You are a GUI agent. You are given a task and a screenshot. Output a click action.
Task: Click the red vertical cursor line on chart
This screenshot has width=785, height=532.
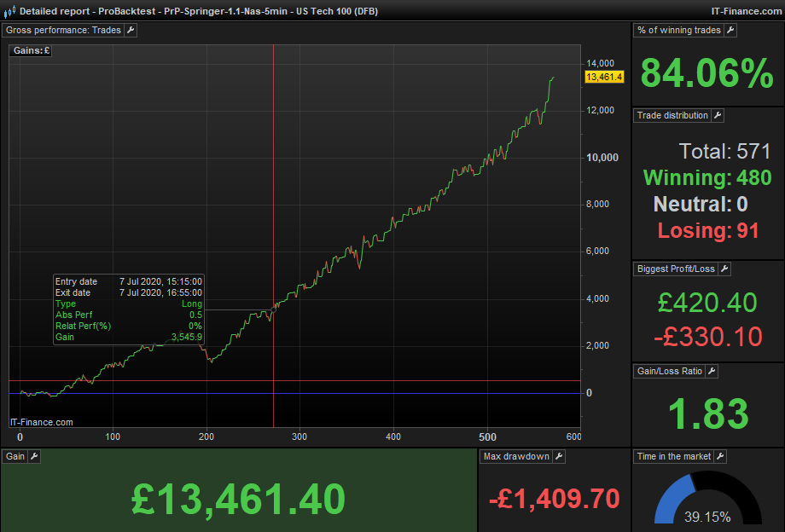point(273,171)
